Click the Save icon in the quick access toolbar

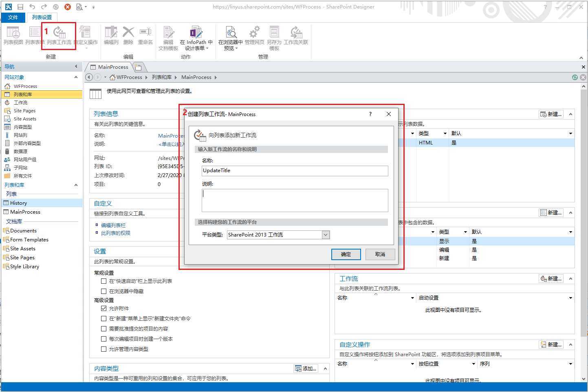coord(20,7)
